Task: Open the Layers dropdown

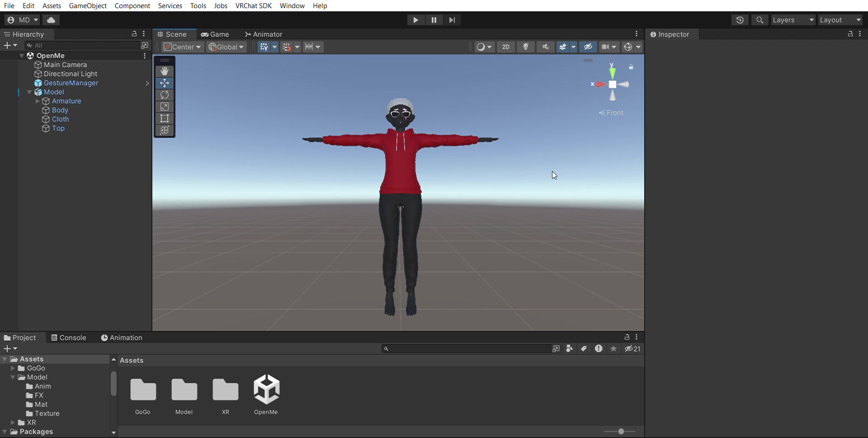Action: click(793, 20)
